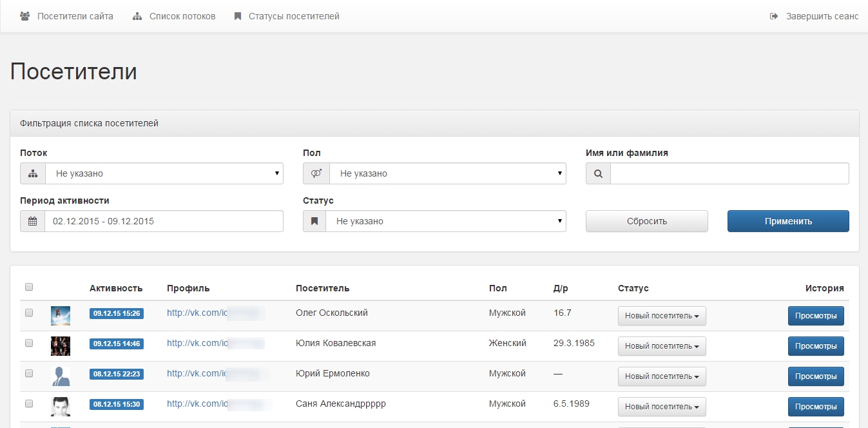Click the sitemap icon beside the Поток dropdown
This screenshot has height=428, width=868.
[33, 173]
